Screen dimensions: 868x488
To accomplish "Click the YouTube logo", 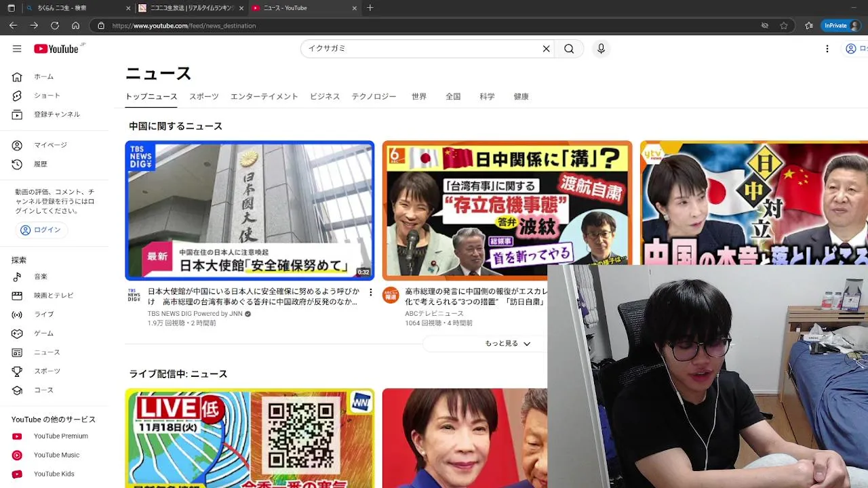I will click(58, 49).
